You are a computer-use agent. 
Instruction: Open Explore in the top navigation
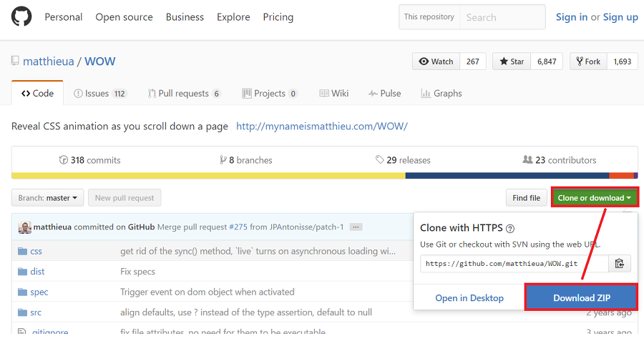point(233,17)
